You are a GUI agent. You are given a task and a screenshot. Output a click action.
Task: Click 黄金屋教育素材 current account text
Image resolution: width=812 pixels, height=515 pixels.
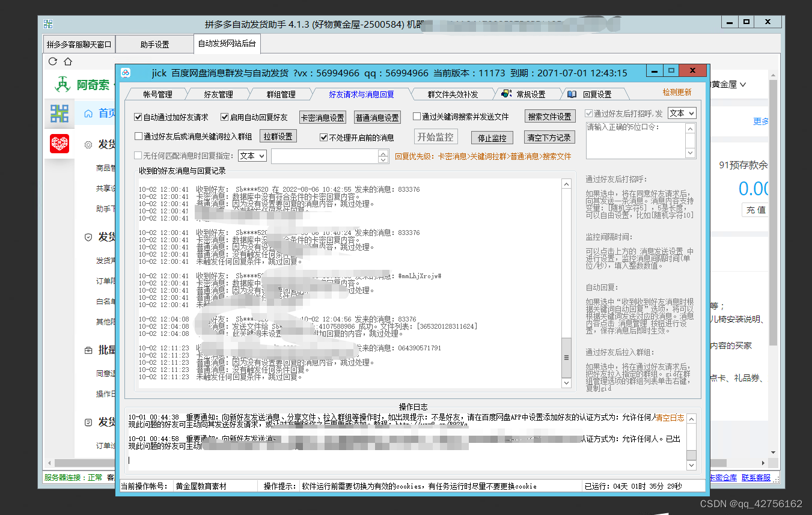[x=201, y=486]
